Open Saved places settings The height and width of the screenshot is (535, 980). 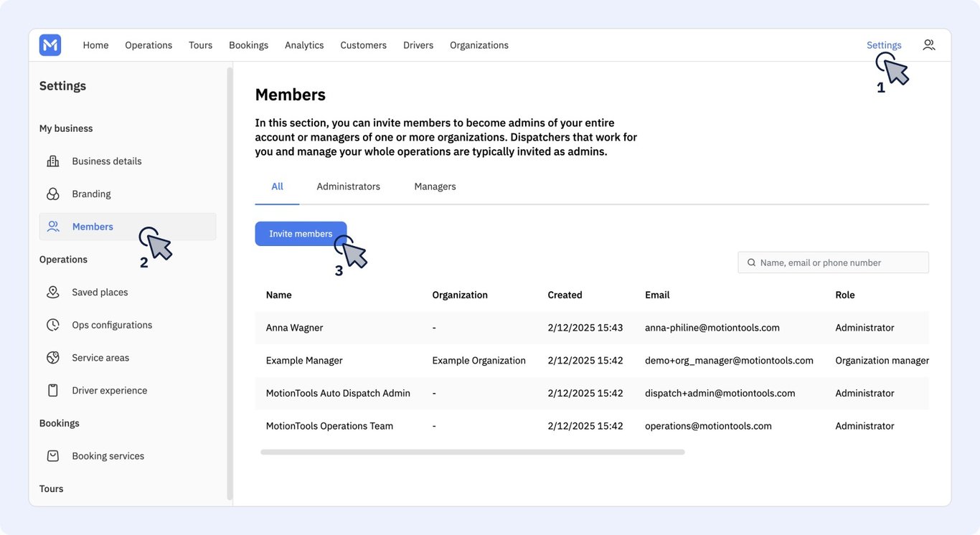[100, 293]
